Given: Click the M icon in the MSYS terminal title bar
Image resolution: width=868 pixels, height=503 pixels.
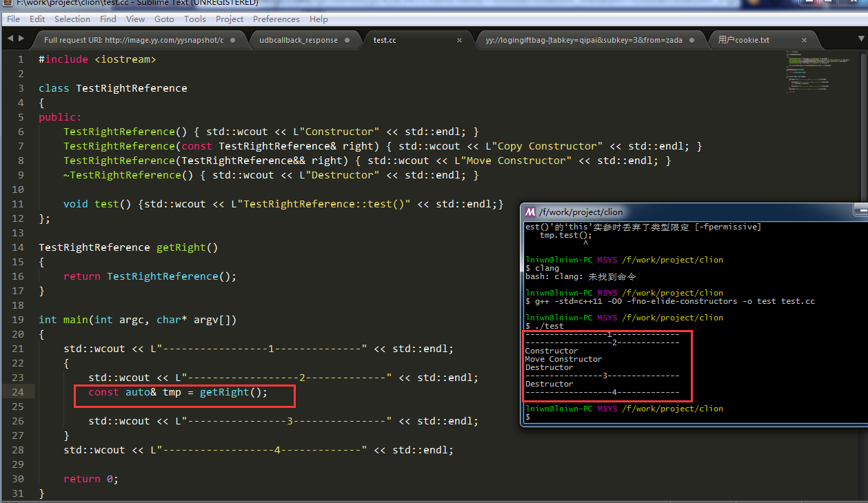Looking at the screenshot, I should click(x=530, y=212).
